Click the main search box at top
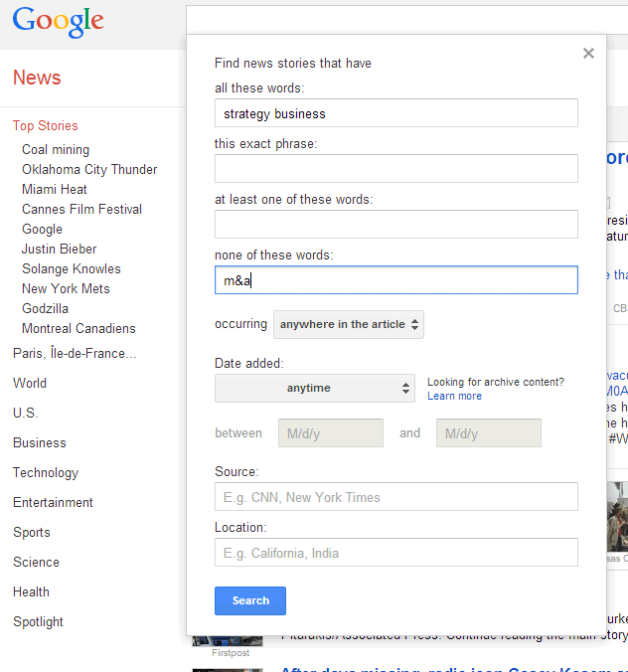628x672 pixels. point(407,20)
